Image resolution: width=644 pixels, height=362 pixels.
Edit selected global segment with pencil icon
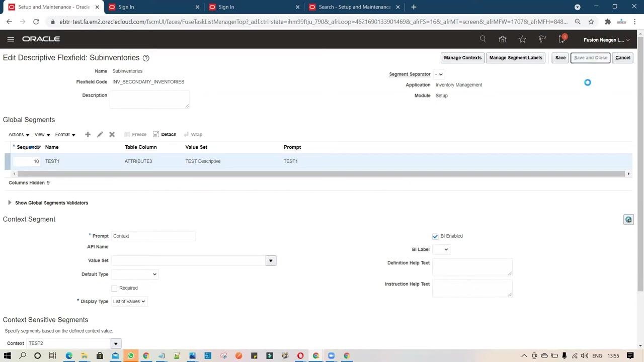coord(100,134)
